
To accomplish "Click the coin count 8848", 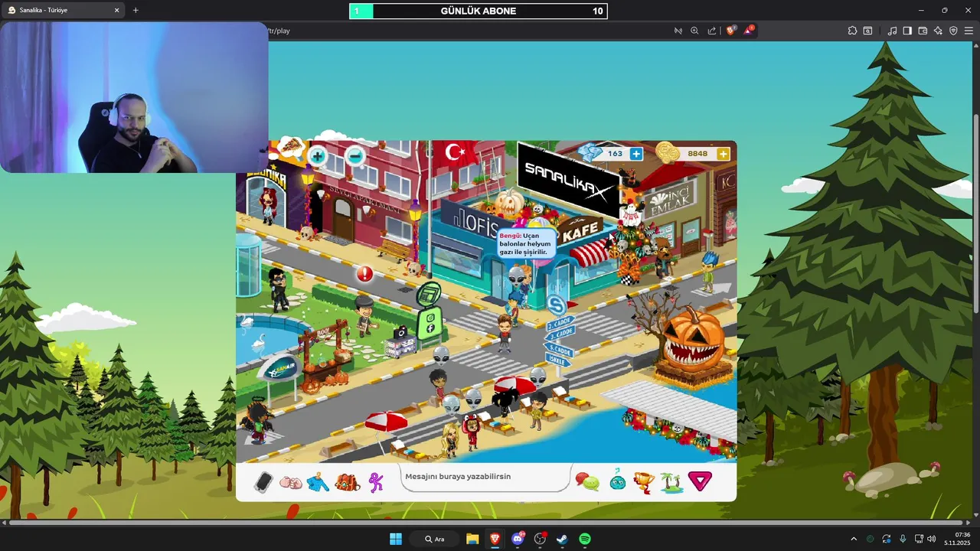I will [697, 154].
